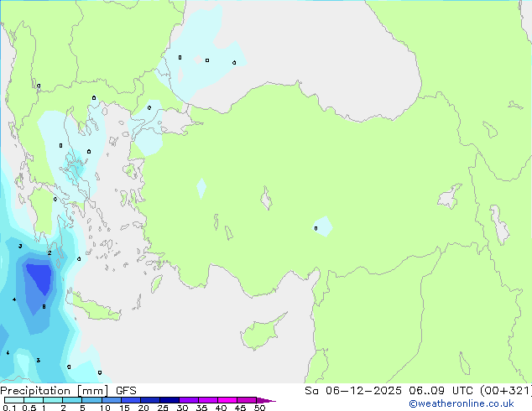
Task: Select the 40–45 mm magenta swatch
Action: coord(227,400)
